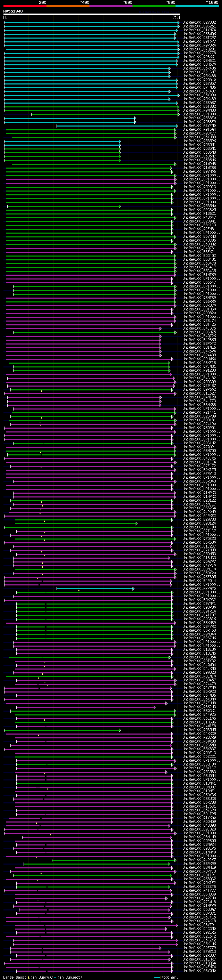Click the red 20% identity legend segment
The height and width of the screenshot is (980, 222).
click(25, 6)
